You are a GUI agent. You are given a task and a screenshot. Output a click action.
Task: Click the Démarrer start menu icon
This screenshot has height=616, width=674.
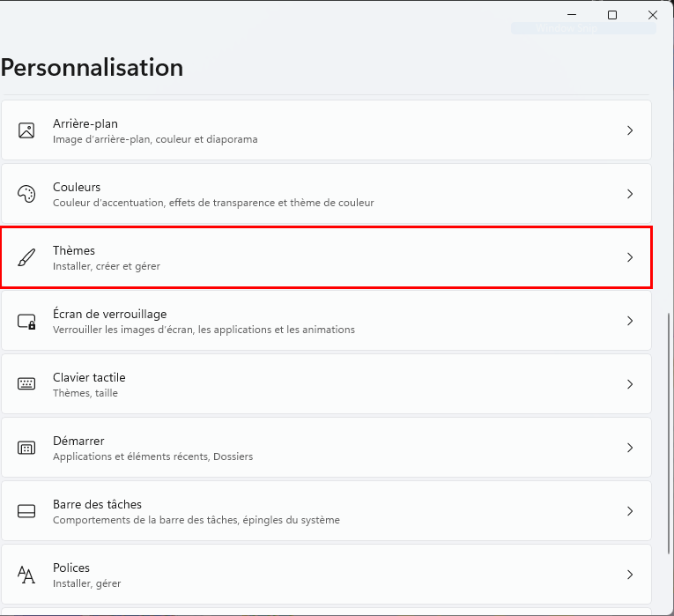coord(26,448)
